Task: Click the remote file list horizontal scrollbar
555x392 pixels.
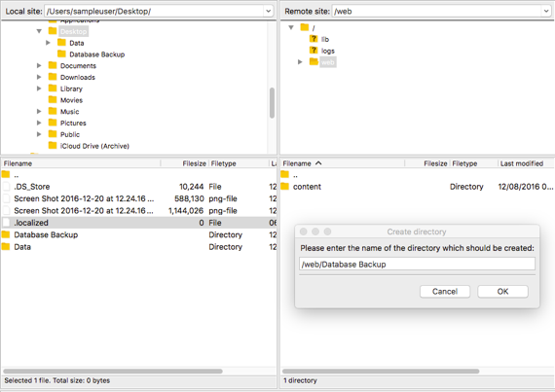Action: point(381,372)
